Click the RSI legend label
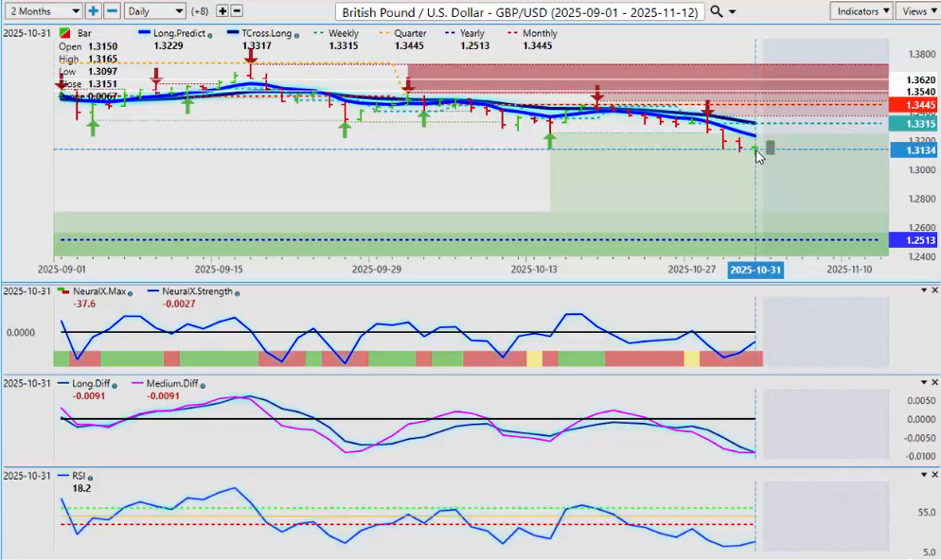The height and width of the screenshot is (560, 941). point(78,477)
